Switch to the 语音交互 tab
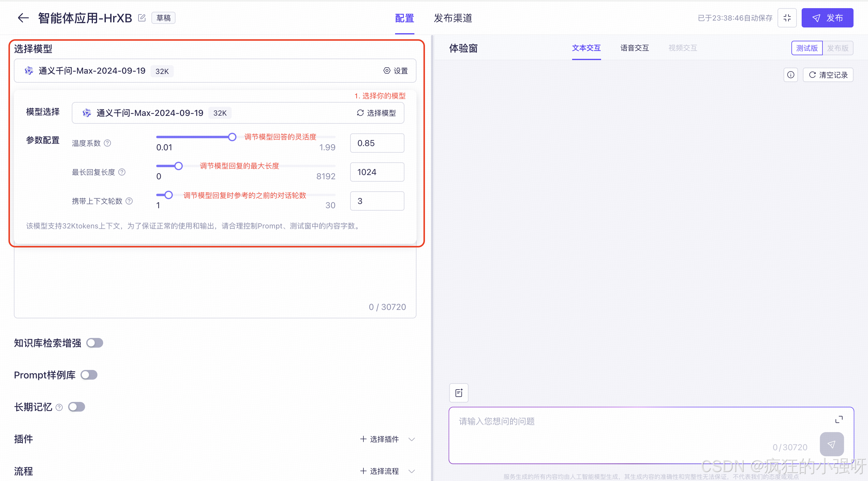 tap(635, 48)
